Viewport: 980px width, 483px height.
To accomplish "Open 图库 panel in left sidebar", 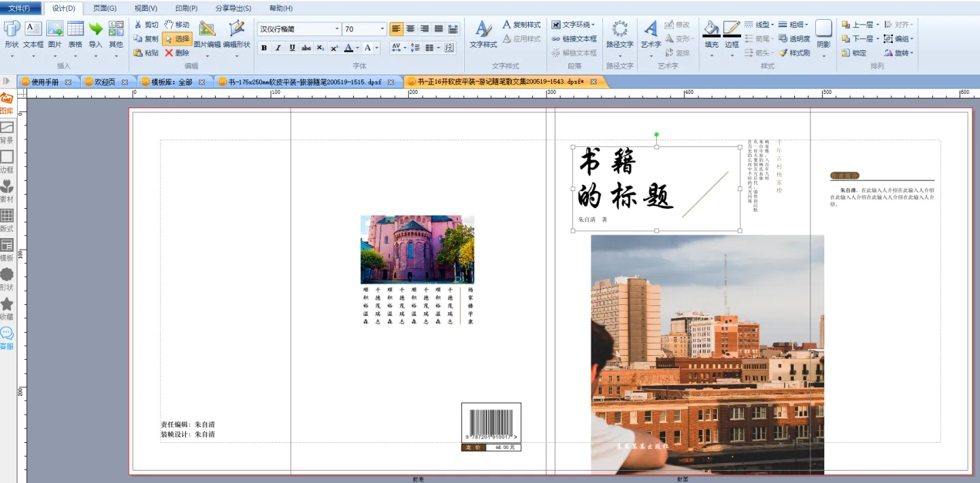I will click(7, 103).
